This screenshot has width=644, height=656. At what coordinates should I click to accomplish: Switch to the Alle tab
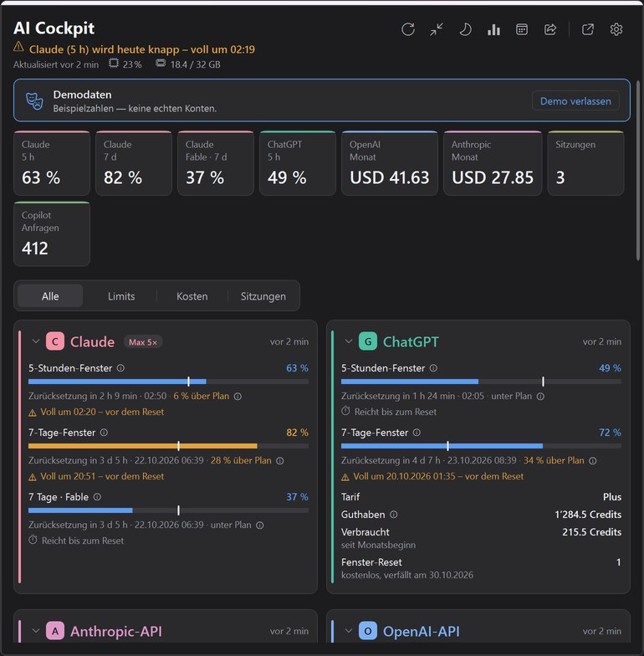pos(50,296)
